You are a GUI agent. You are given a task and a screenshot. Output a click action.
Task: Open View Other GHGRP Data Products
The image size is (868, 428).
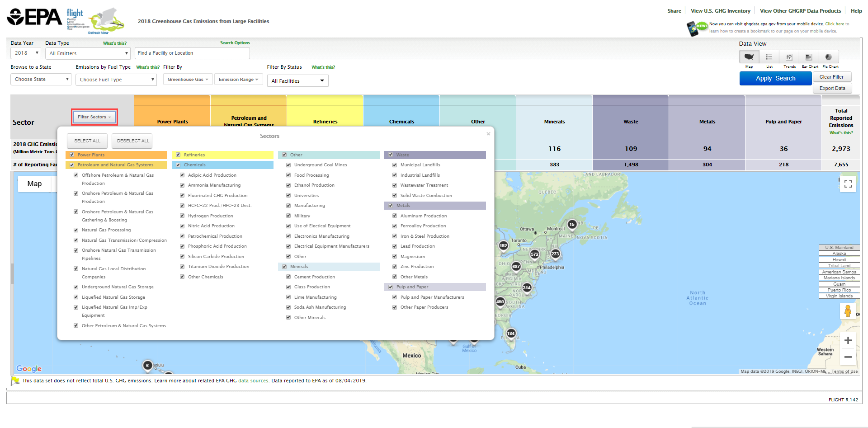point(800,11)
